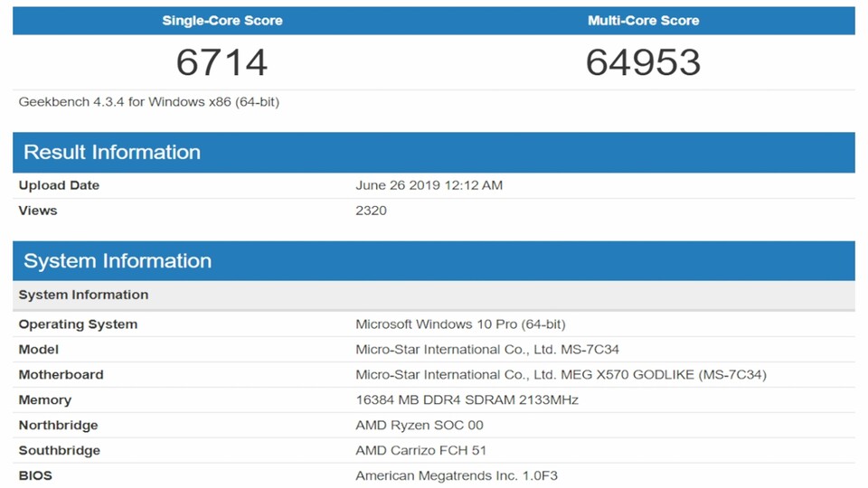This screenshot has height=488, width=868.
Task: Click the Upload Date row label
Action: [59, 185]
